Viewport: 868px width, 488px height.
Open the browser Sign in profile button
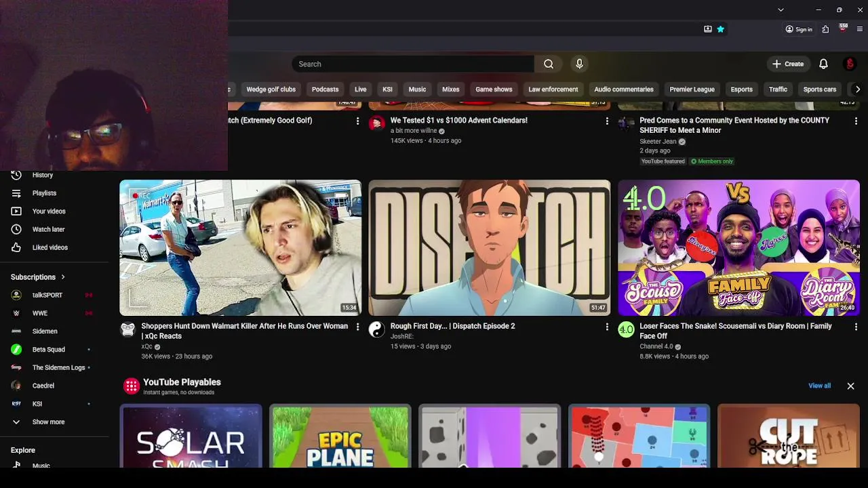point(799,29)
